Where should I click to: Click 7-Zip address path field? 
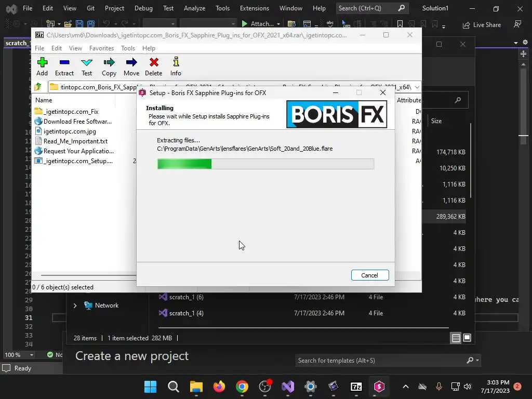tap(231, 87)
